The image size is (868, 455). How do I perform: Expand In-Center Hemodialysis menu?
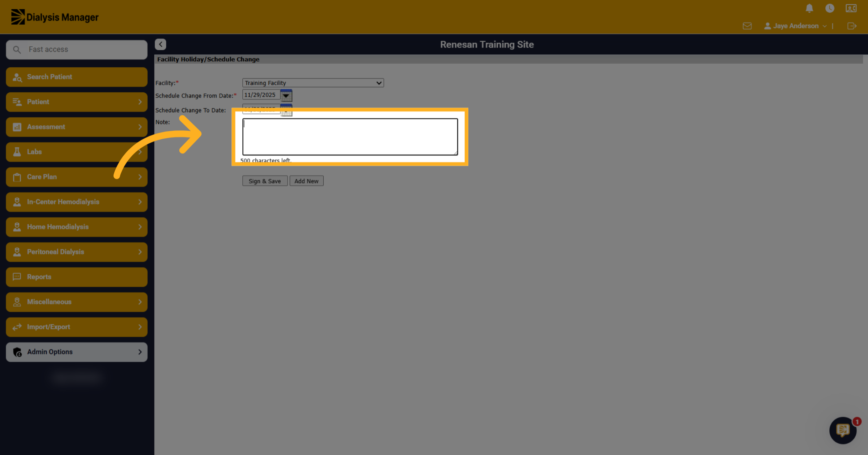coord(77,202)
